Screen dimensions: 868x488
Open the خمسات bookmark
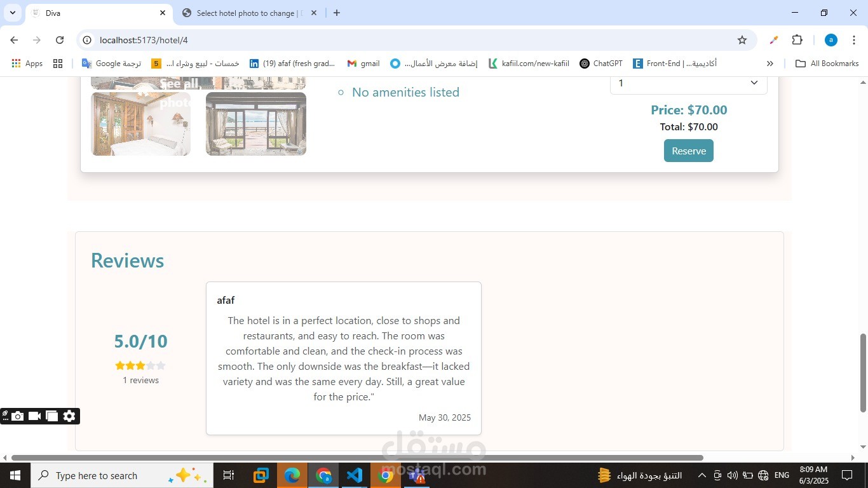click(196, 64)
